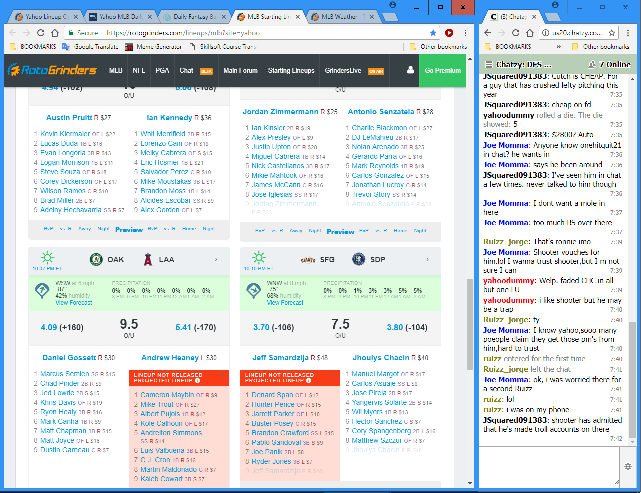This screenshot has width=641, height=493.
Task: Open Skillsoft Course bookmark
Action: click(223, 47)
